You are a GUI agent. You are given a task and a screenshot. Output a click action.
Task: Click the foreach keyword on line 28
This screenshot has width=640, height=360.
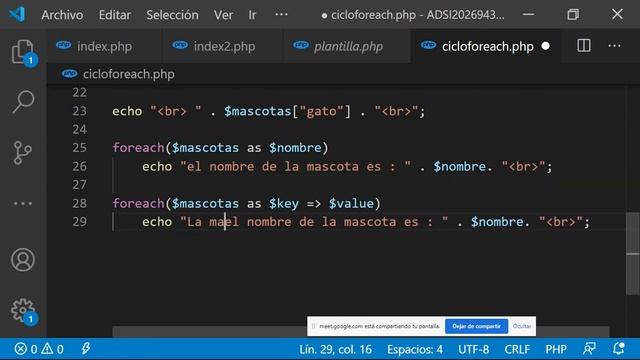138,203
